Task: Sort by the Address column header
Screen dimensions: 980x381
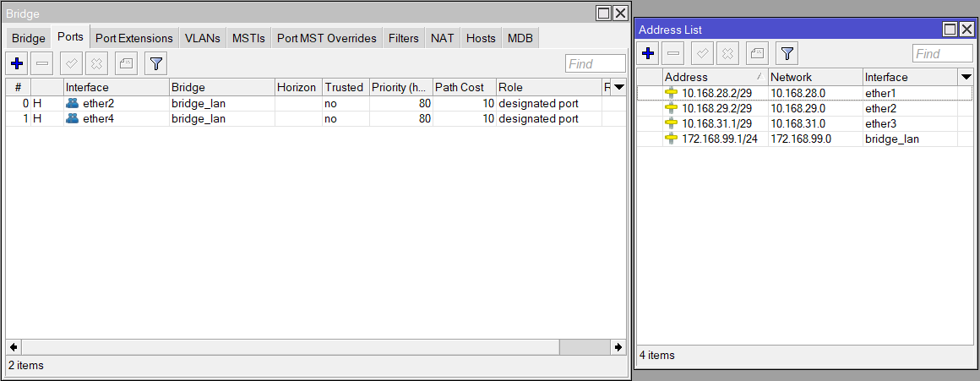Action: (714, 77)
